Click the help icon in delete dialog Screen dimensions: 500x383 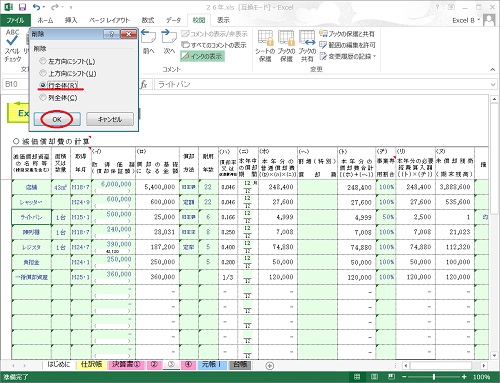click(112, 34)
